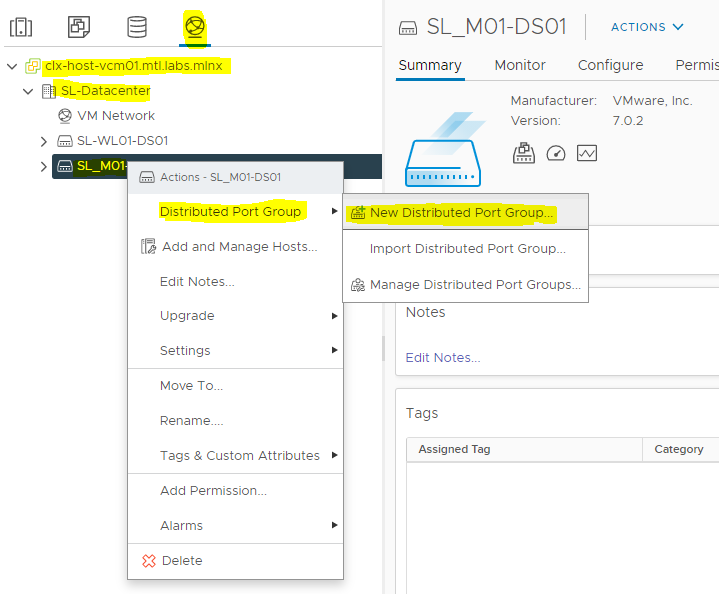Screen dimensions: 719x594
Task: Click the performance chart icon in Summary
Action: point(587,153)
